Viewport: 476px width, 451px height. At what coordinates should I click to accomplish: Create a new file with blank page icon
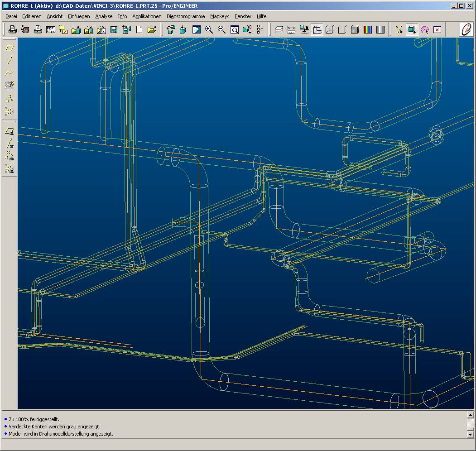pos(139,29)
